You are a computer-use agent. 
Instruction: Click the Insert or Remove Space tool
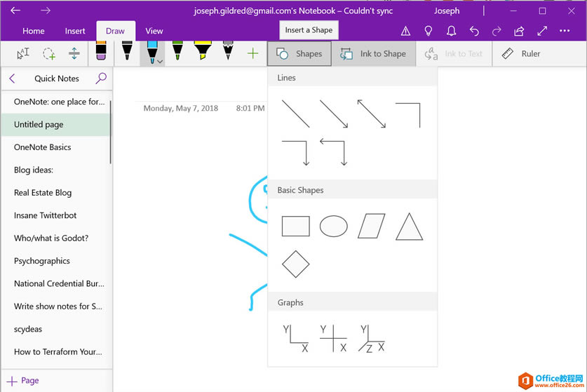74,53
